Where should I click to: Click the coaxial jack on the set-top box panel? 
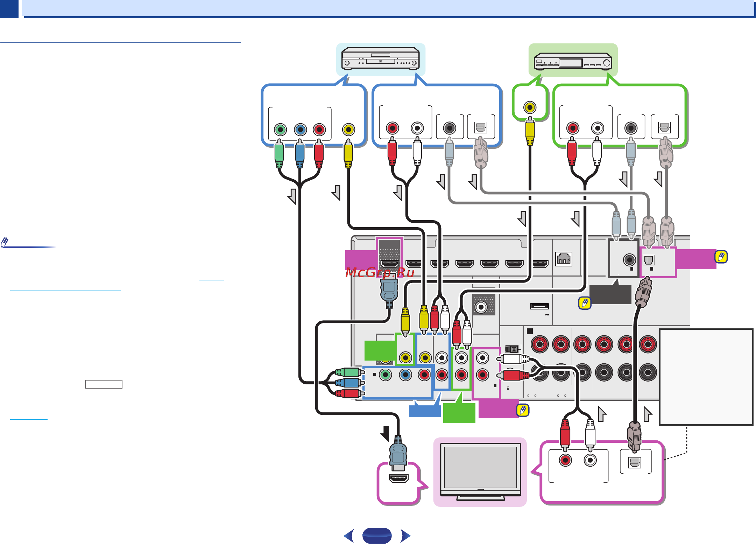[631, 128]
